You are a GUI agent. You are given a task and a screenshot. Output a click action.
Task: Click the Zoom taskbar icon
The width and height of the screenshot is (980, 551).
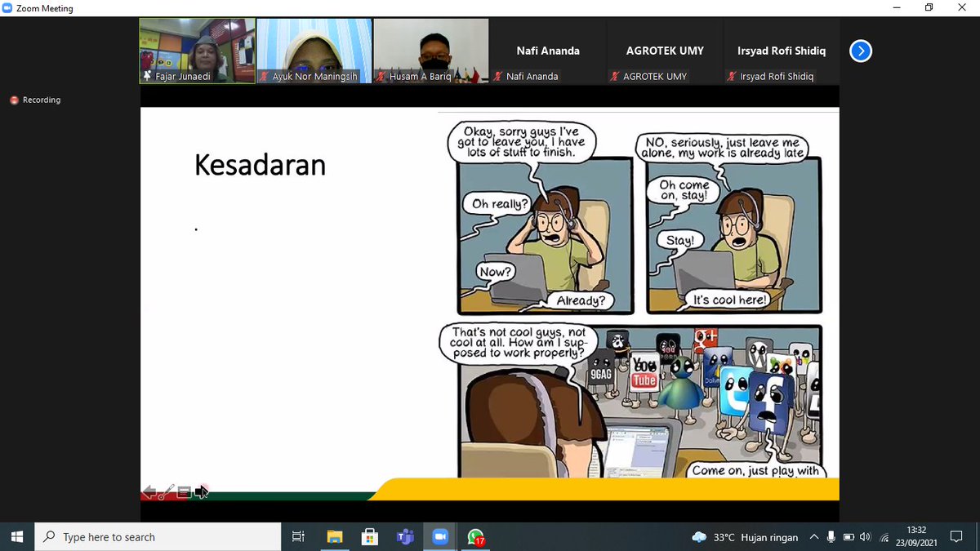click(x=440, y=537)
